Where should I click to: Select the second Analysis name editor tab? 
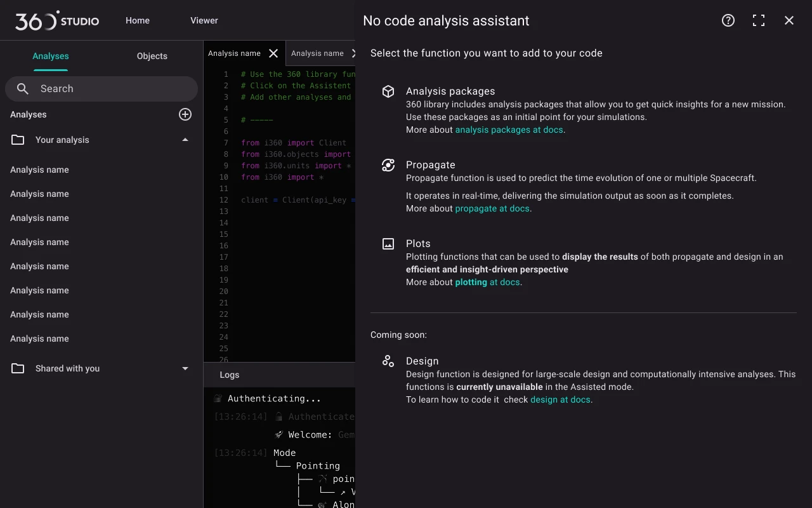tap(317, 53)
